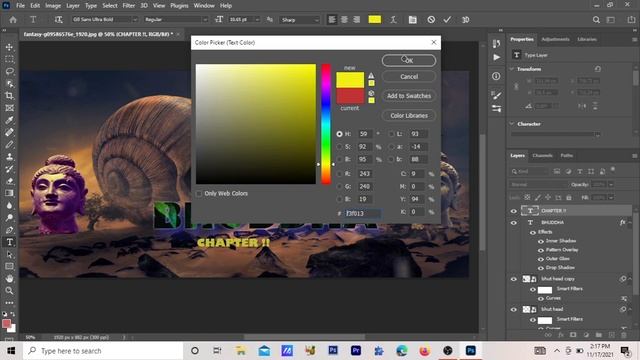Click the hue slider strip in Color Picker
The width and height of the screenshot is (640, 360).
326,124
